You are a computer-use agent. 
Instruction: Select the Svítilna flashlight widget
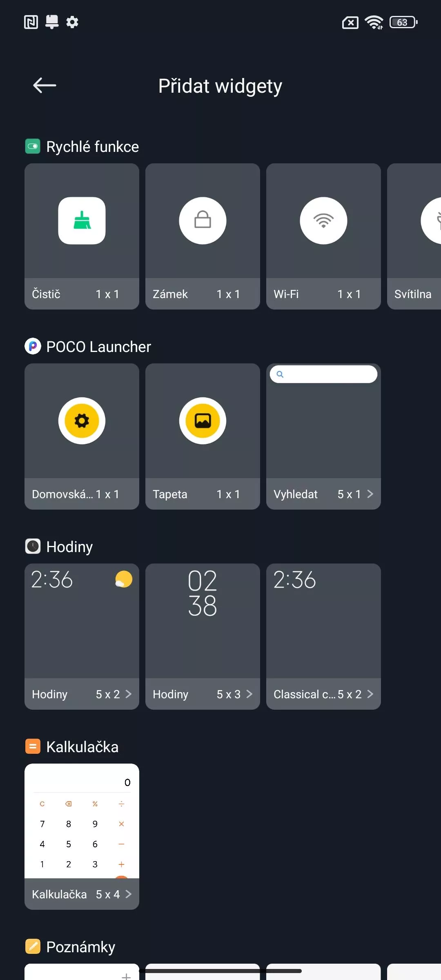pos(414,236)
